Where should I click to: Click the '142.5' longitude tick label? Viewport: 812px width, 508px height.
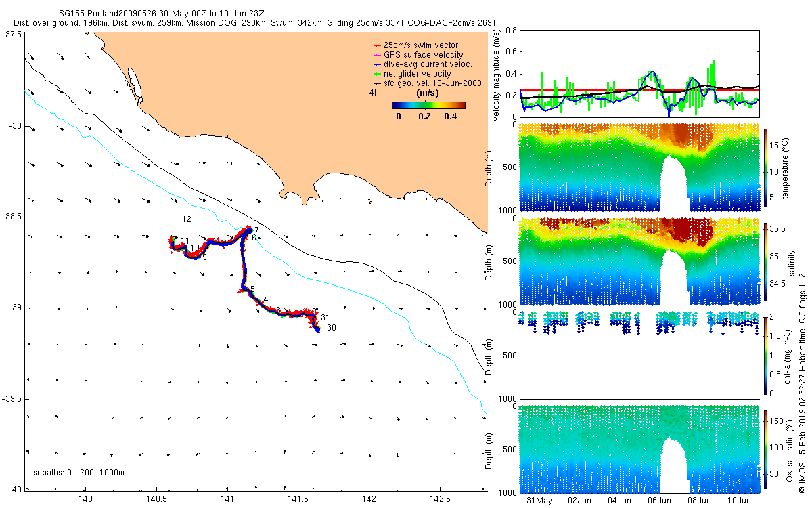(x=440, y=500)
